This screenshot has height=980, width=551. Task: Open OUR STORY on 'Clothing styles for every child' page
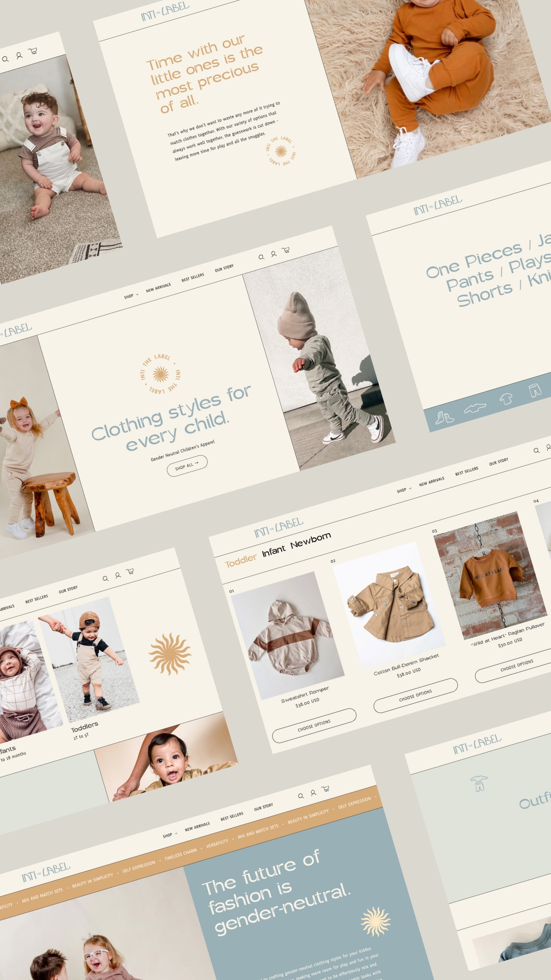click(224, 268)
